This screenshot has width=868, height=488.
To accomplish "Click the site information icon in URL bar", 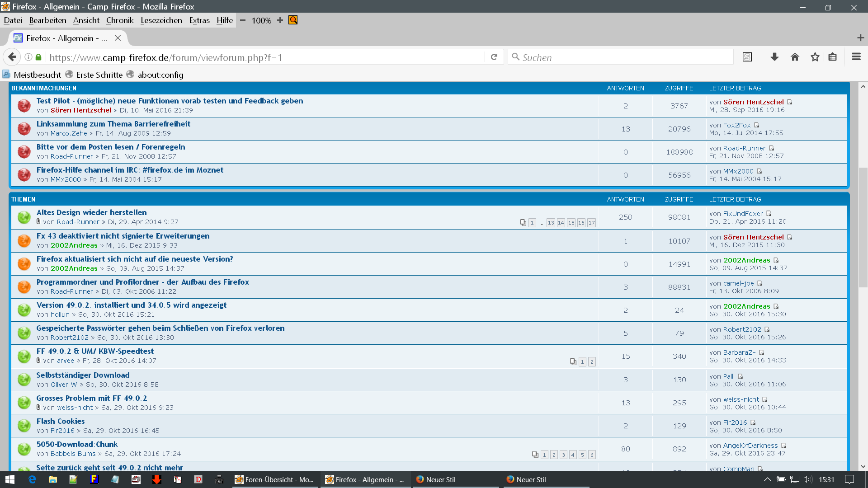I will [x=28, y=57].
